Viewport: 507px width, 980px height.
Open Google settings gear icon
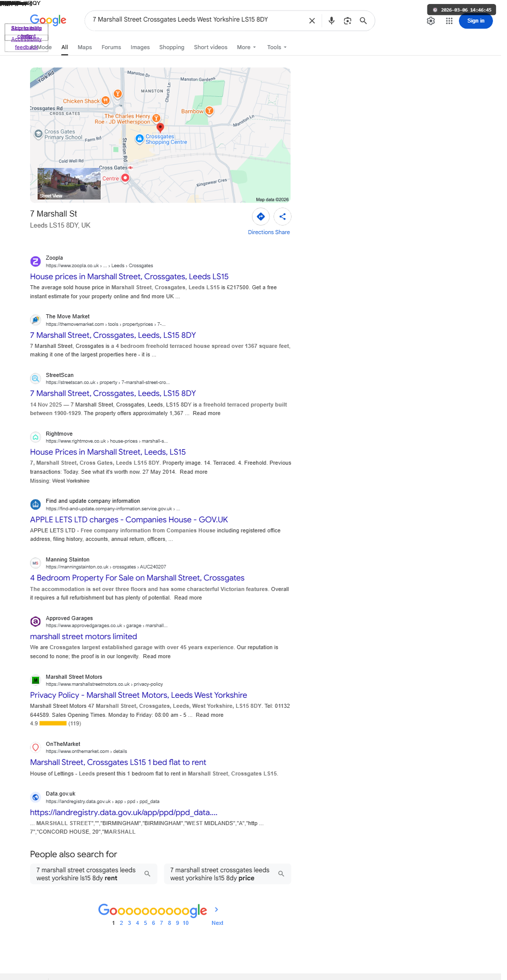[x=431, y=21]
